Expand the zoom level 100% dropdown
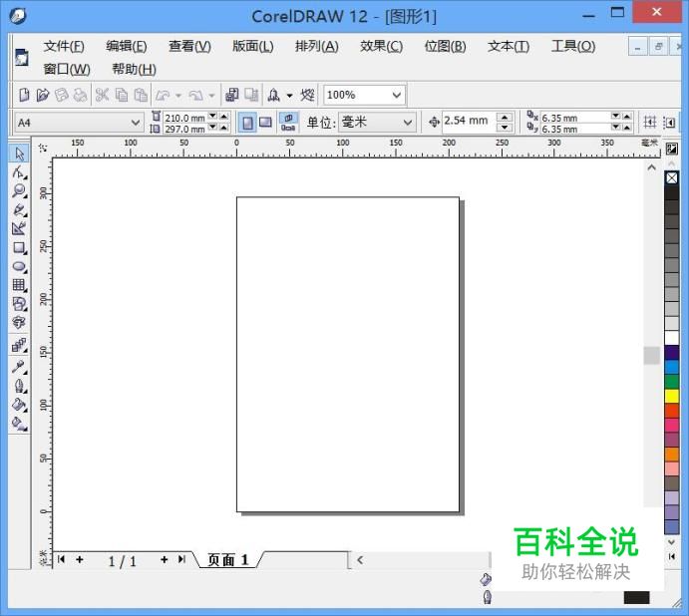689x616 pixels. [397, 95]
